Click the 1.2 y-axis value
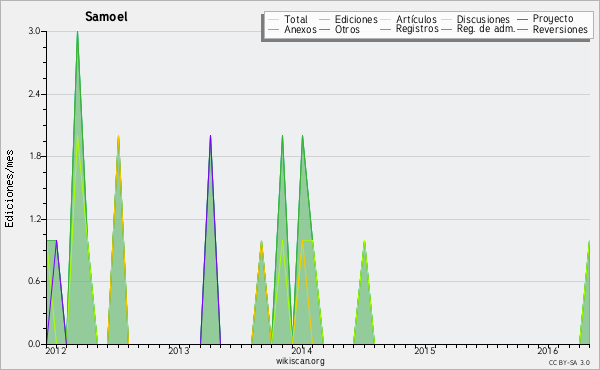Viewport: 600px width, 370px height. [x=34, y=219]
